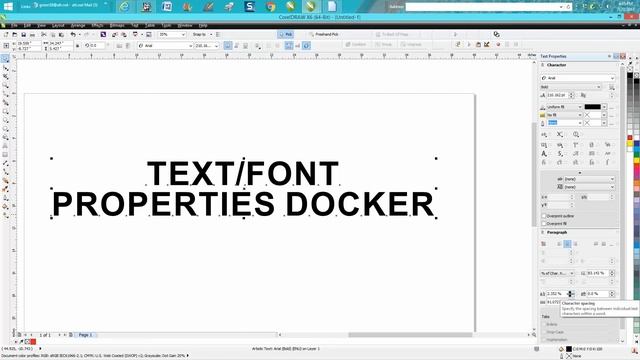Toggle the lock ratio button
Screen dimensions: 640x360
78,45
